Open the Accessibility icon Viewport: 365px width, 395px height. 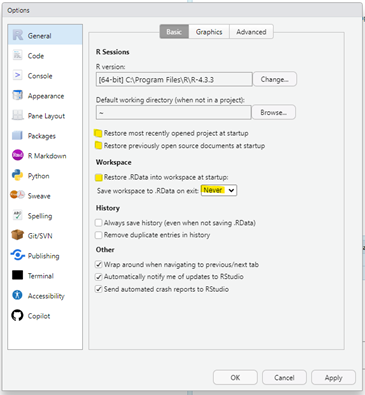(x=17, y=295)
